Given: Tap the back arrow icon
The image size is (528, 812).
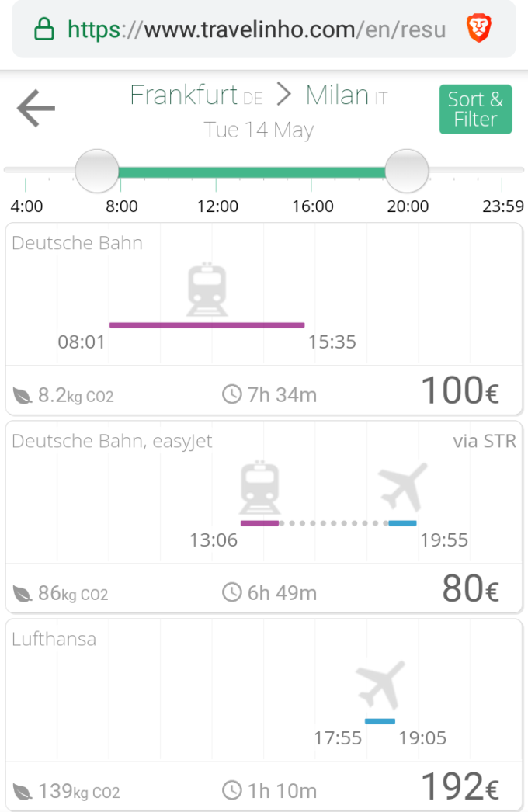Looking at the screenshot, I should point(36,108).
